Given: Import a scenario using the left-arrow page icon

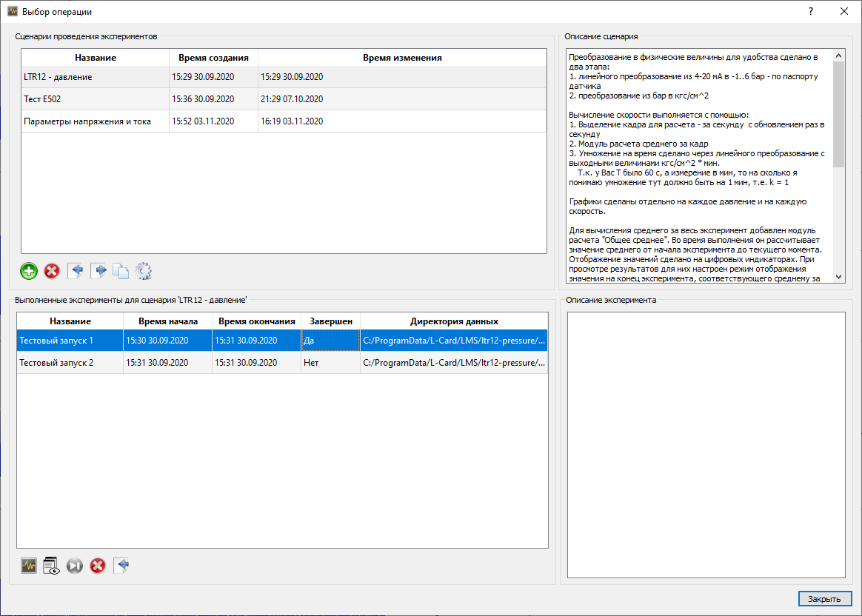Looking at the screenshot, I should coord(76,271).
